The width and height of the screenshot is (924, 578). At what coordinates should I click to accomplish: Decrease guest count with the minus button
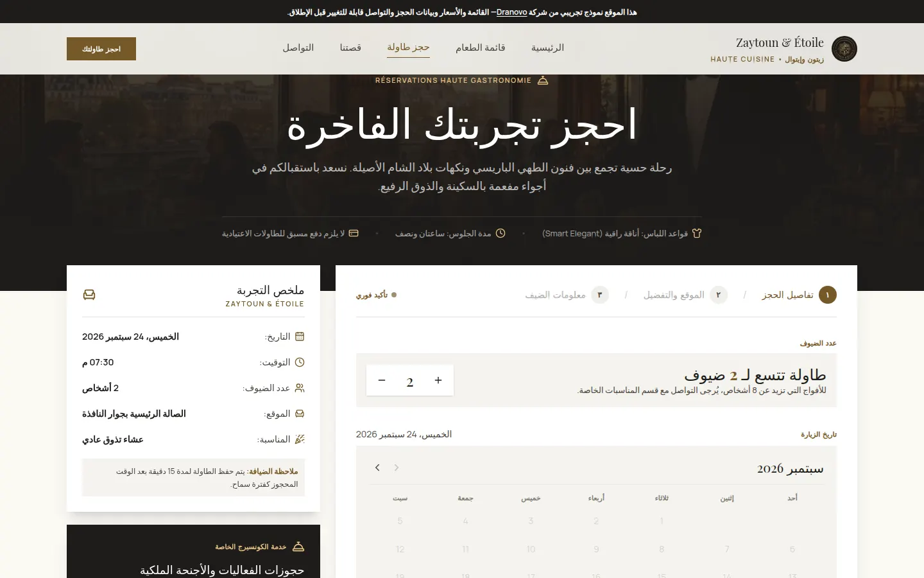tap(382, 380)
